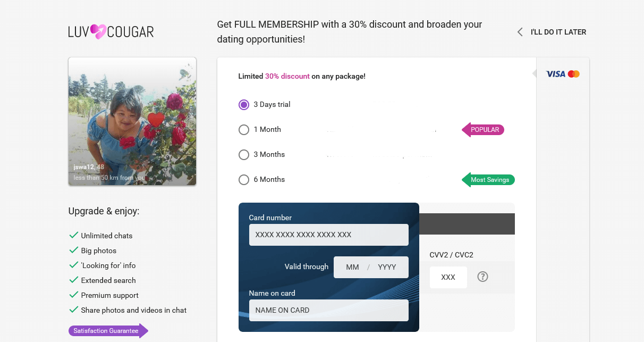Click the CVV2 / CVC2 code field

click(448, 277)
